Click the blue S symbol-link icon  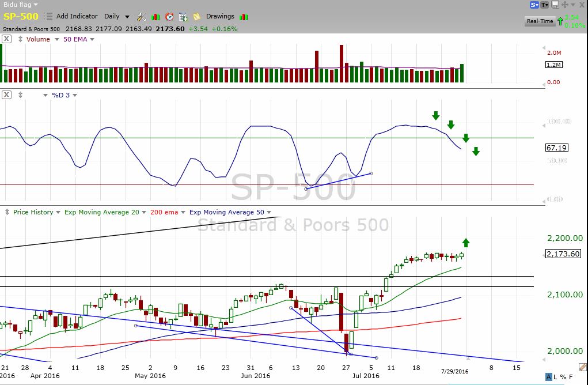point(534,5)
